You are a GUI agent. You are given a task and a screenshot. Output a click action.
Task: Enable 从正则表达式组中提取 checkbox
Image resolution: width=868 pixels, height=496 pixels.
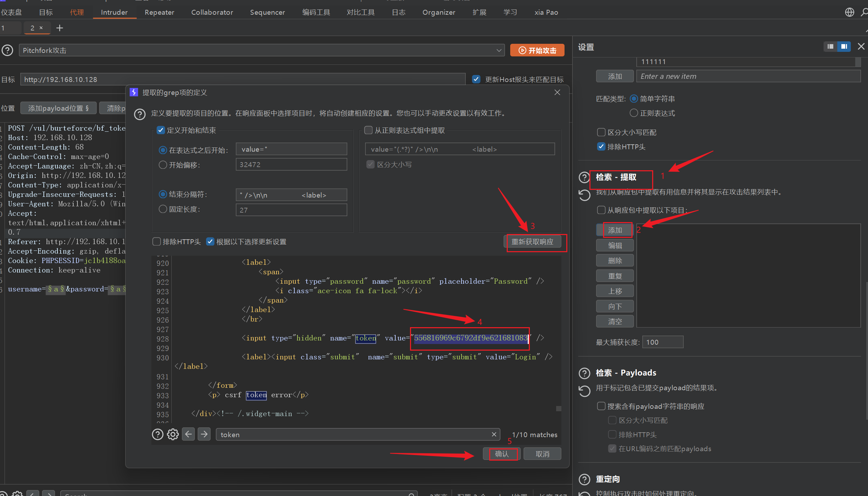(x=368, y=130)
